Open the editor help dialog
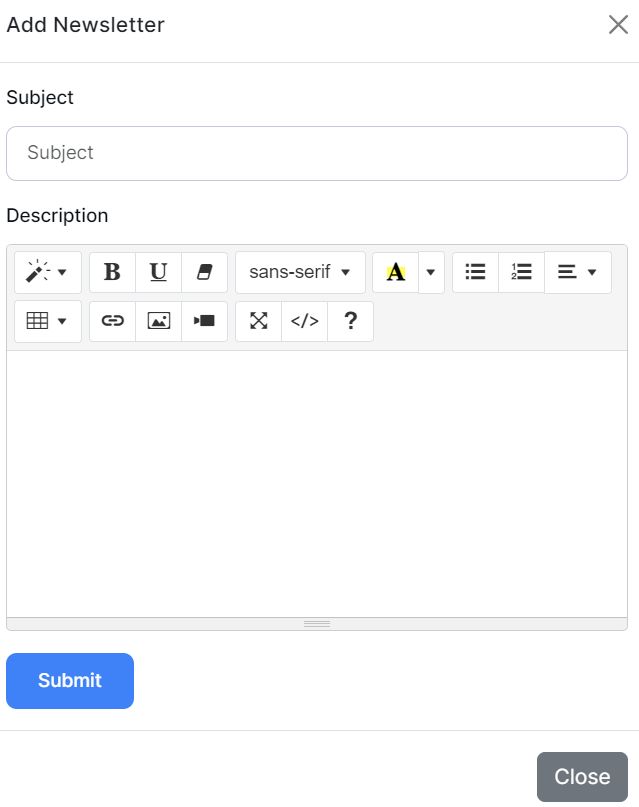 pos(350,321)
